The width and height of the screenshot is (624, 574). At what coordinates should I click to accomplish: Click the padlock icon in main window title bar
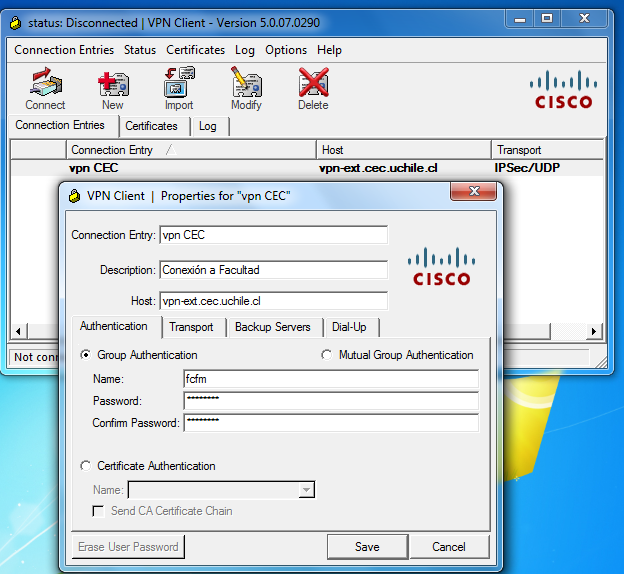tap(16, 23)
